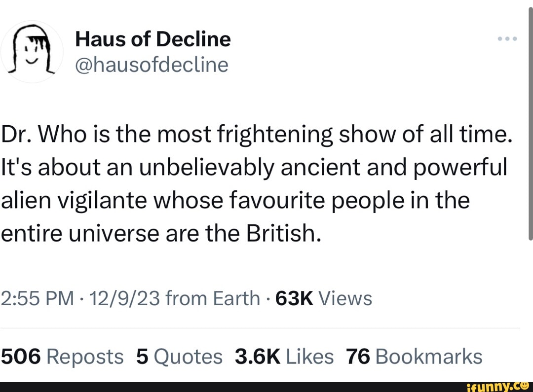Visit the @hausofdecline handle link
This screenshot has height=392, width=533.
tap(152, 65)
